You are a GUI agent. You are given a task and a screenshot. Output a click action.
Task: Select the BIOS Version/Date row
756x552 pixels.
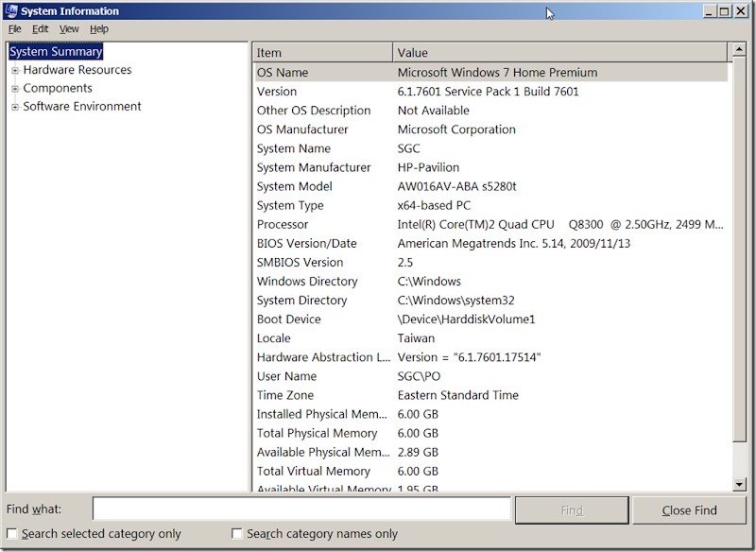click(490, 244)
